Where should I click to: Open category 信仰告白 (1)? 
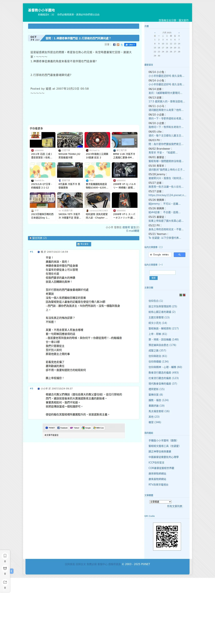[155, 301]
